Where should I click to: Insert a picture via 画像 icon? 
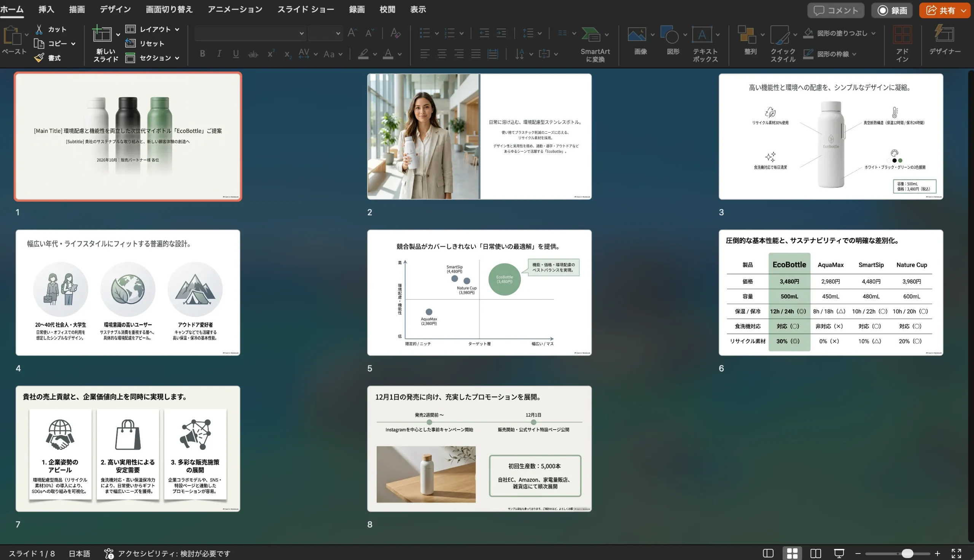click(x=637, y=34)
